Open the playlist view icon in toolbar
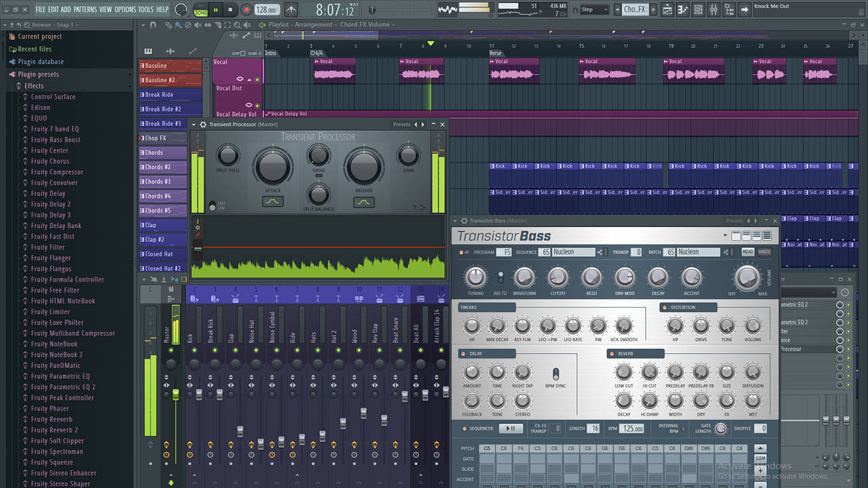Viewport: 868px width, 488px height. coord(667,9)
